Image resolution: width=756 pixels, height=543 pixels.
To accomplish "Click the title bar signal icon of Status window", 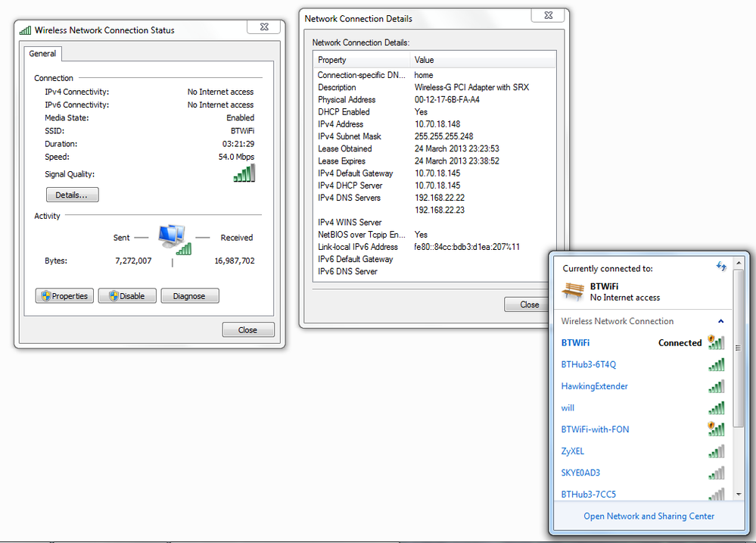I will click(x=25, y=30).
